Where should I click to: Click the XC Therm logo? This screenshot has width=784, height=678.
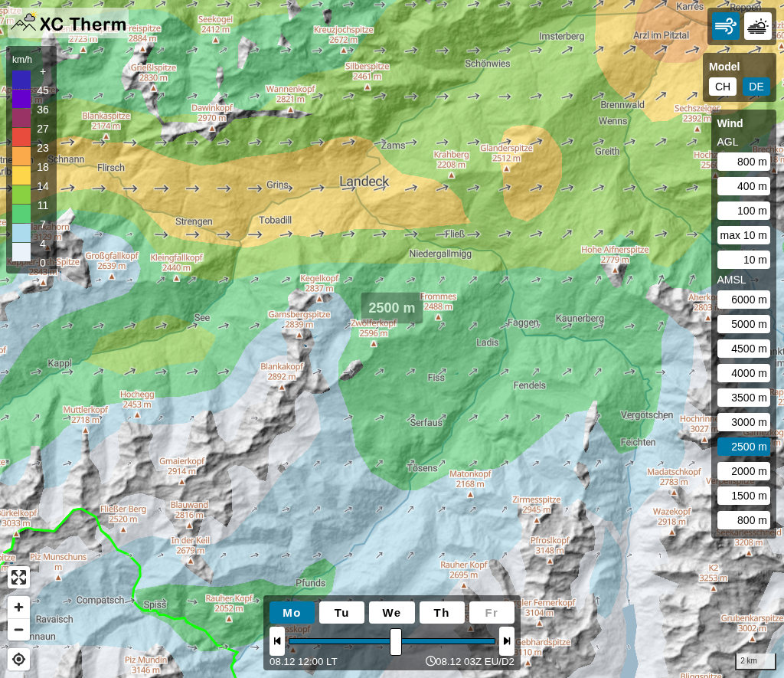(69, 24)
